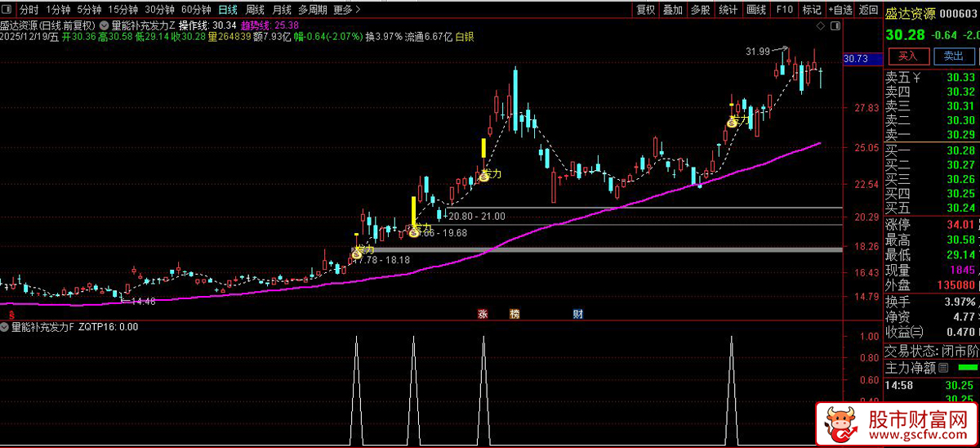Click the green 主力净额 indicator bar
The height and width of the screenshot is (448, 980).
(967, 368)
